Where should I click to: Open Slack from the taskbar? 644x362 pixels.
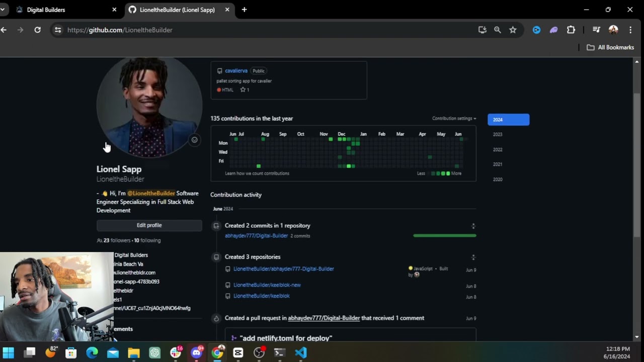[x=176, y=352]
